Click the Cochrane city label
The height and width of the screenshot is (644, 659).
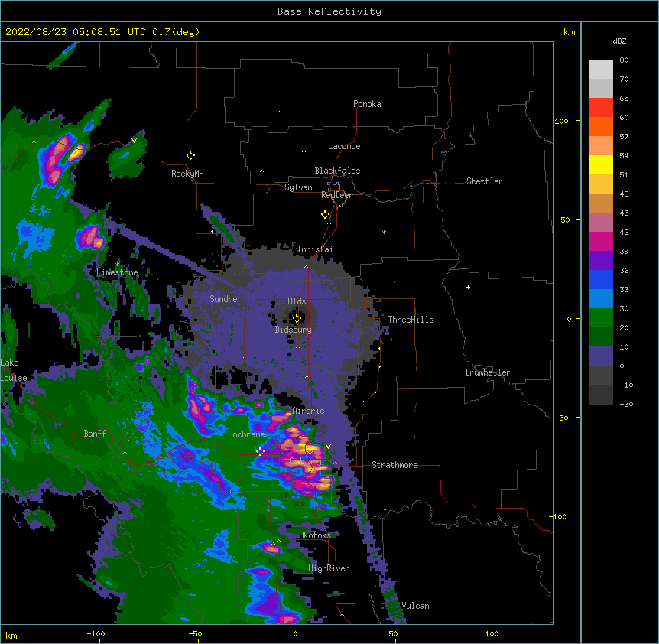coord(246,434)
